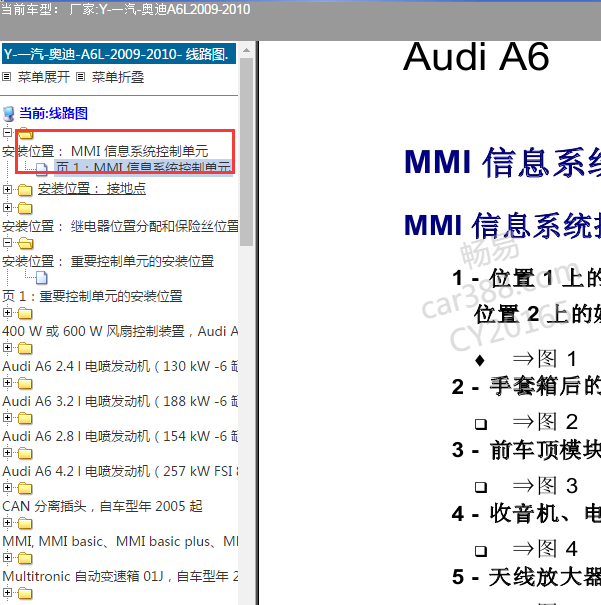
Task: Click the ⇒图 4 reference in document
Action: [x=545, y=549]
